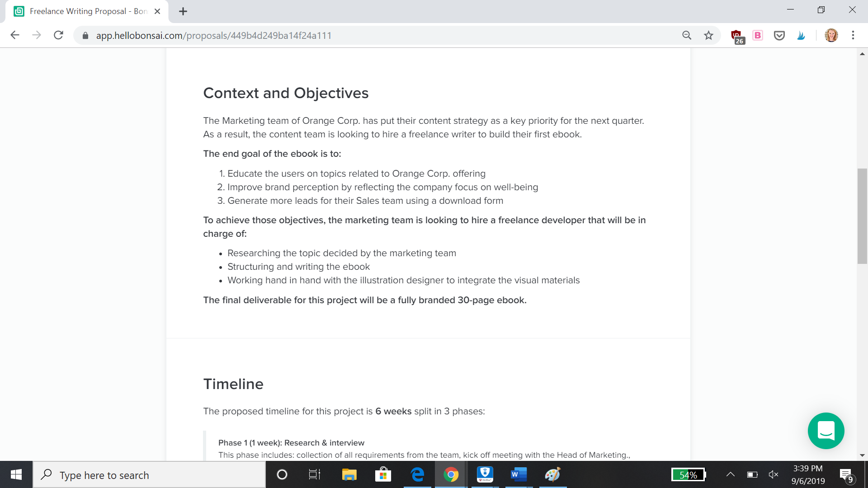This screenshot has height=488, width=868.
Task: Click "Structuring and writing the ebook" bullet
Action: coord(298,267)
